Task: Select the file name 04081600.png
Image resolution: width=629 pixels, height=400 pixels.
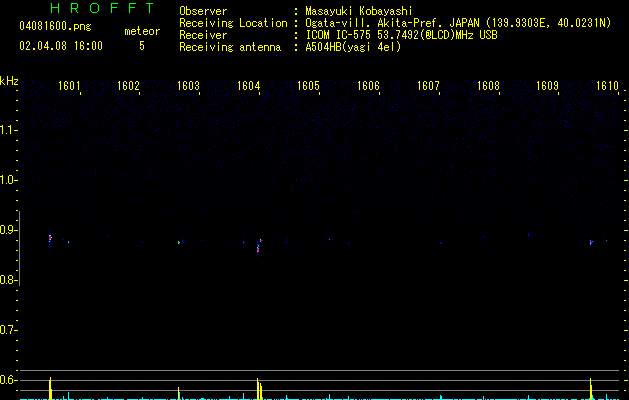Action: coord(55,26)
